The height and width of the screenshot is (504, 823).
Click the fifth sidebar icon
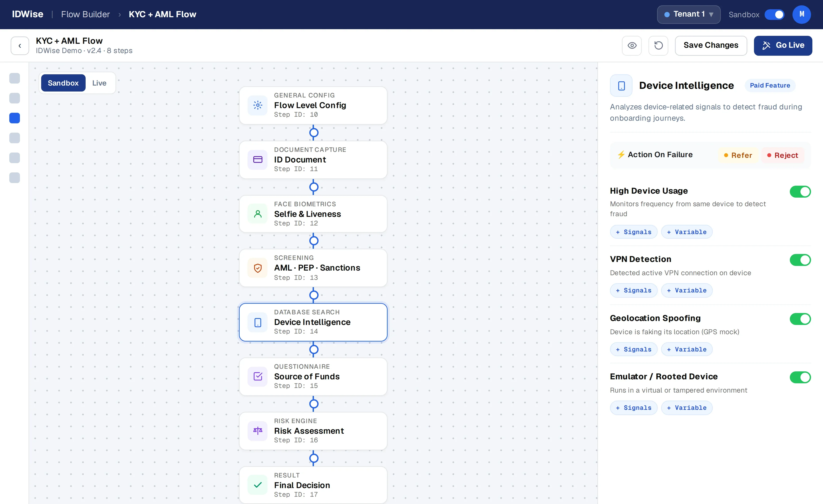15,158
